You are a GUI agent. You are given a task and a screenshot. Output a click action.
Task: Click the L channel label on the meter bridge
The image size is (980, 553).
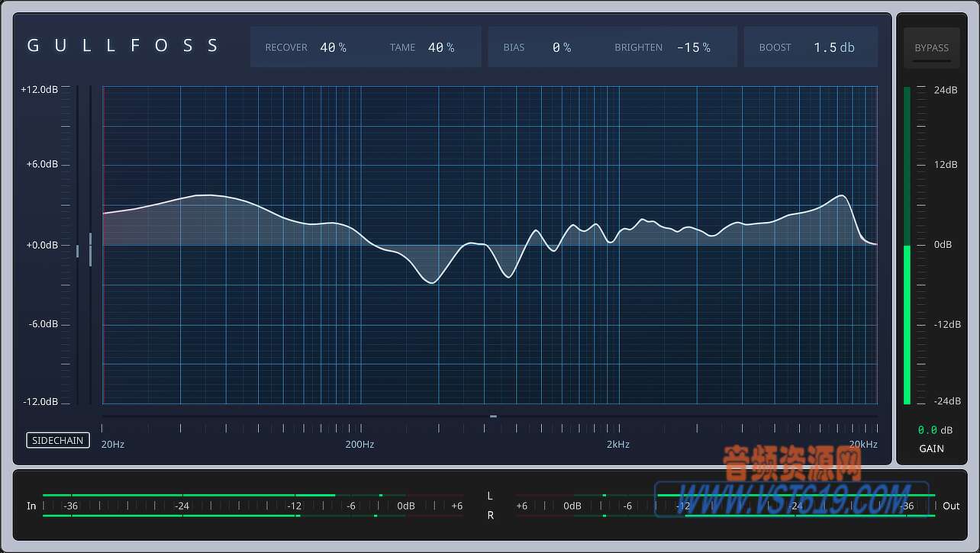tap(489, 496)
